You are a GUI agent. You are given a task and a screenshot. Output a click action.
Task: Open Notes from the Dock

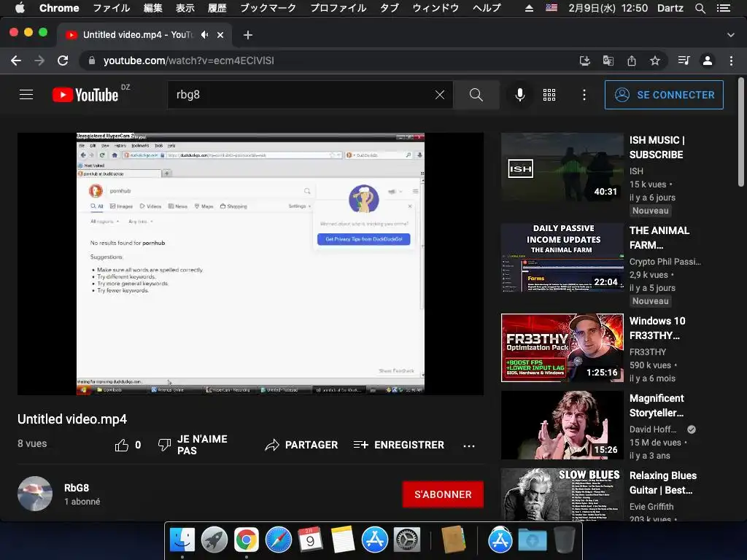click(343, 540)
